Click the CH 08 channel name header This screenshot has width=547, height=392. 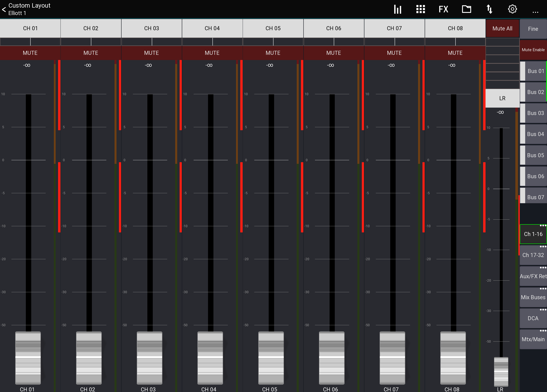(455, 28)
